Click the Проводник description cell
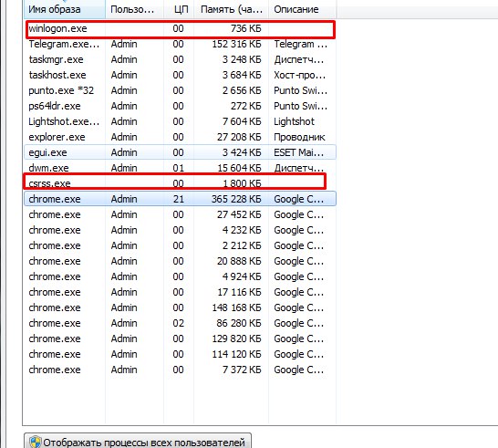498x448 pixels. (x=299, y=137)
